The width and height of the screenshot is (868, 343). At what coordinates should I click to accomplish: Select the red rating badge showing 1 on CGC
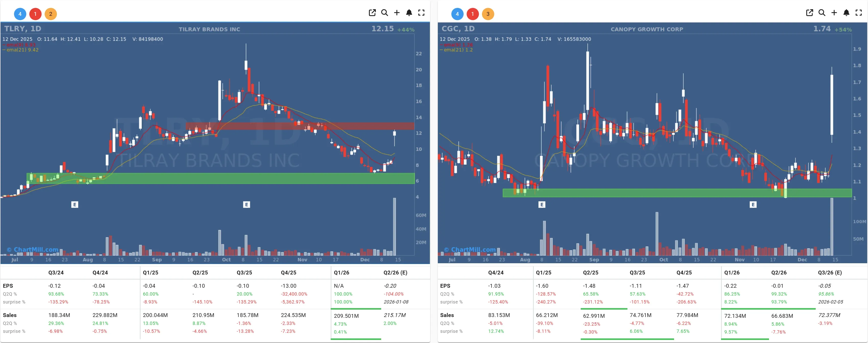tap(473, 14)
